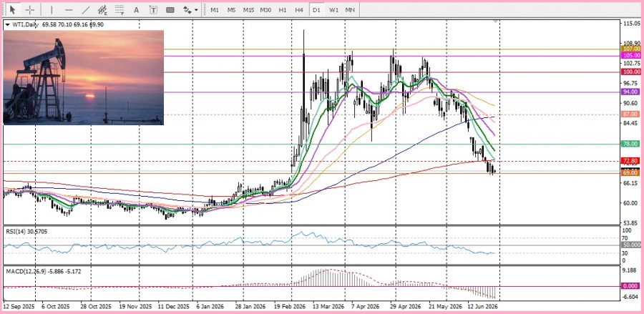Click the 6 Oct 2025 date label
644x314 pixels.
[56, 307]
